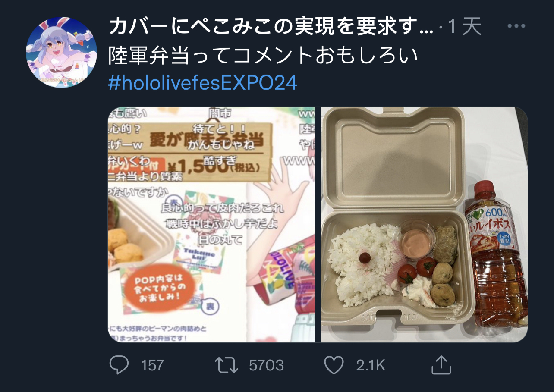554x392 pixels.
Task: Open the reply icon with 157 comments
Action: (119, 365)
